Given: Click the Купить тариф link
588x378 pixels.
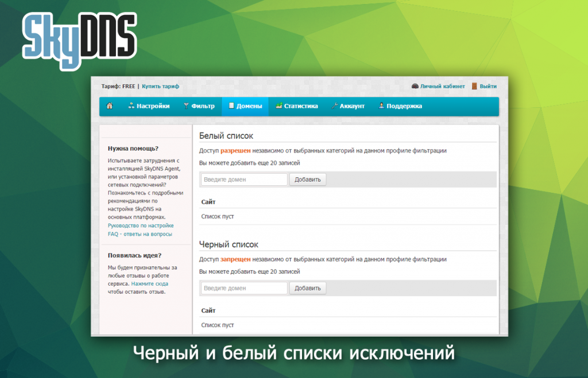Looking at the screenshot, I should (161, 86).
